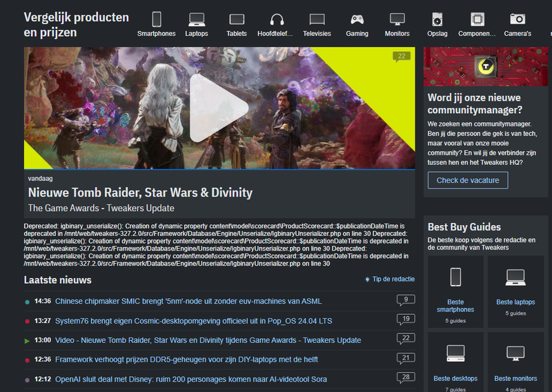The height and width of the screenshot is (392, 552).
Task: Open the Gaming controller icon
Action: [x=357, y=19]
